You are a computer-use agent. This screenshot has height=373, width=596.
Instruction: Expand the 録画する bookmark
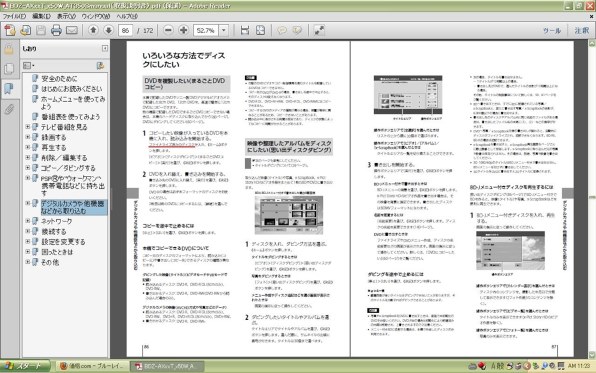click(28, 137)
